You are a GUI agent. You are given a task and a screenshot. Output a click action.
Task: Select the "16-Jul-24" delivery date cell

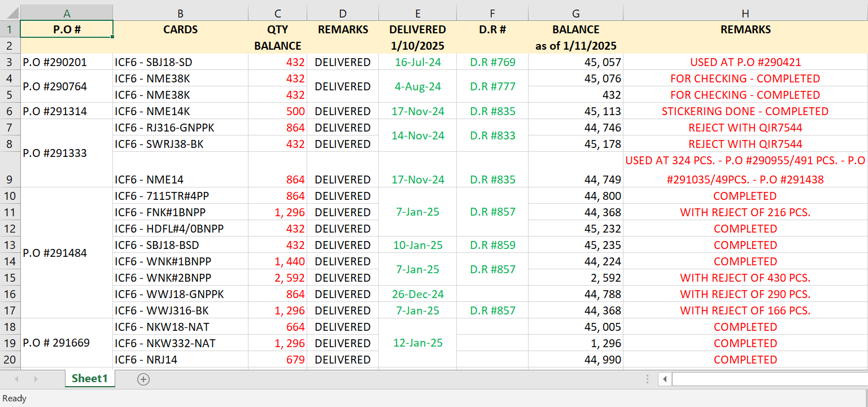417,62
